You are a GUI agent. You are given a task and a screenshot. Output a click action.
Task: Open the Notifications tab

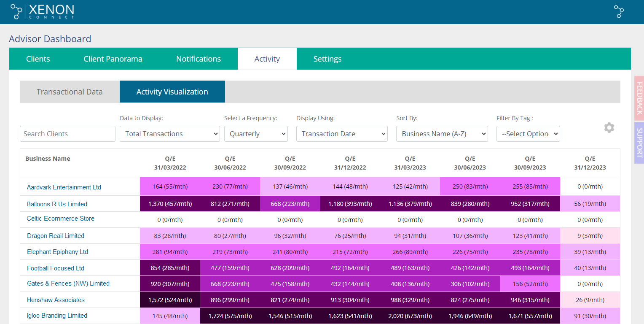(x=199, y=59)
